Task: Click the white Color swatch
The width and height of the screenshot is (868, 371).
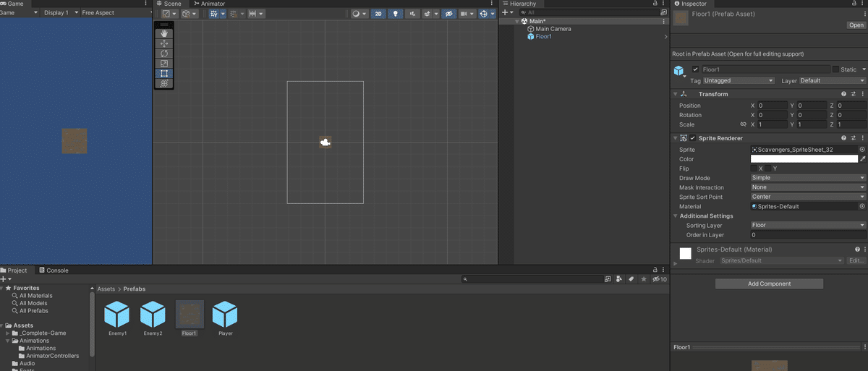Action: click(x=804, y=159)
